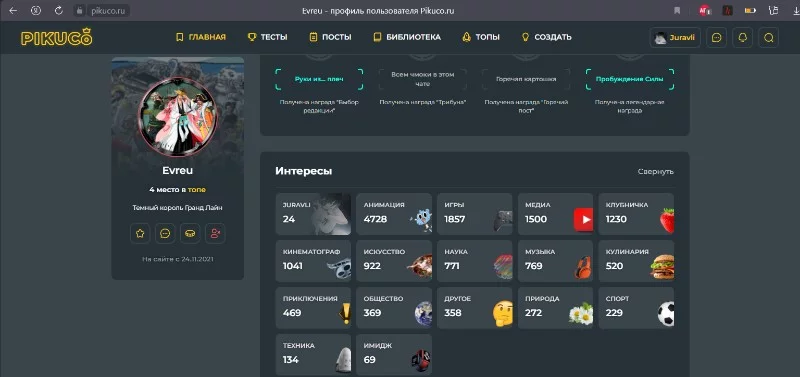Open the Посты menu item
This screenshot has height=377, width=800.
pos(330,37)
